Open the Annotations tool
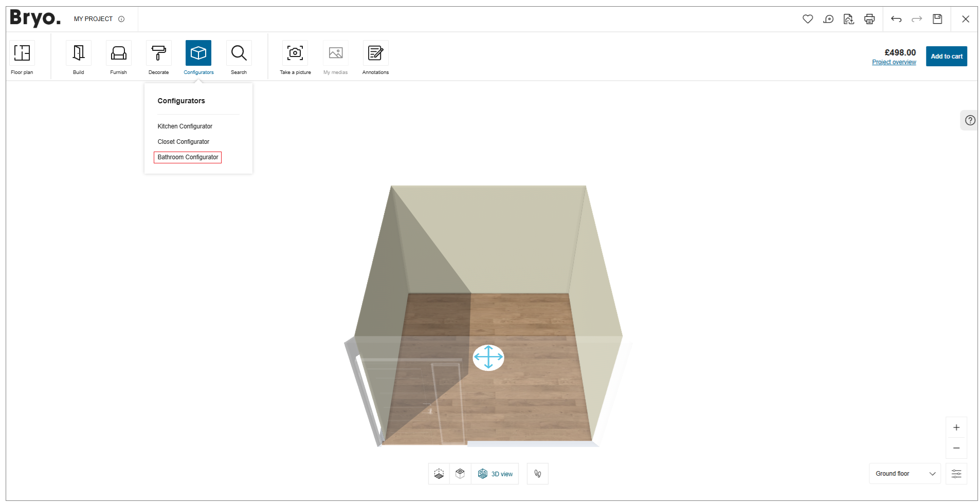The height and width of the screenshot is (504, 980). (375, 57)
